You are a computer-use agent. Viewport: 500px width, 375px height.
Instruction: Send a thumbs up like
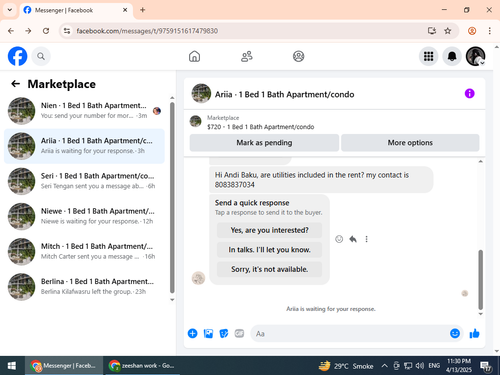[474, 333]
